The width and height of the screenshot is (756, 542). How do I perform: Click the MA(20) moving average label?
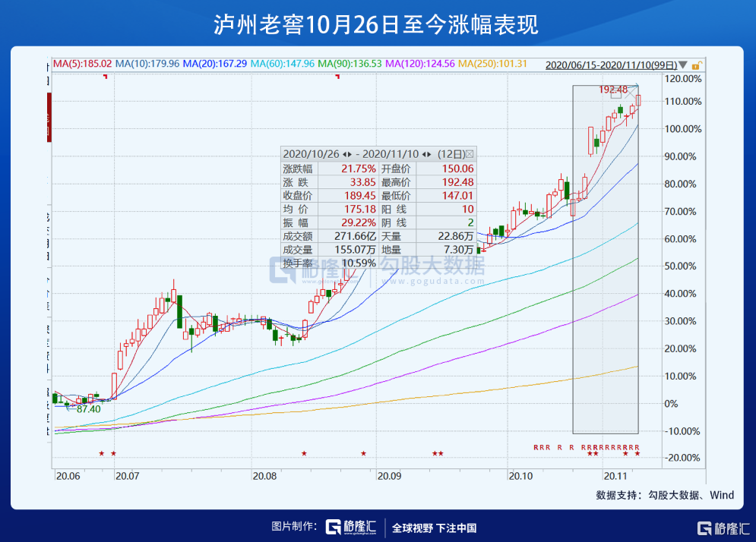tap(214, 64)
